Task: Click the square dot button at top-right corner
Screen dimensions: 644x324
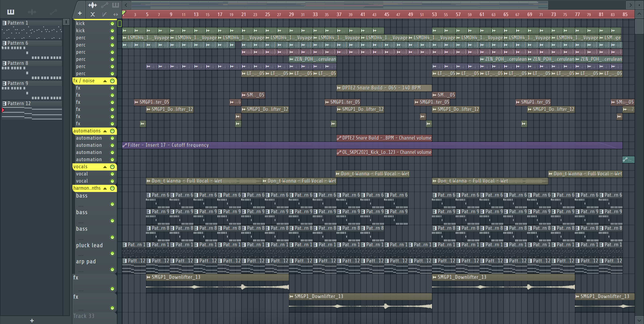Action: (x=640, y=5)
